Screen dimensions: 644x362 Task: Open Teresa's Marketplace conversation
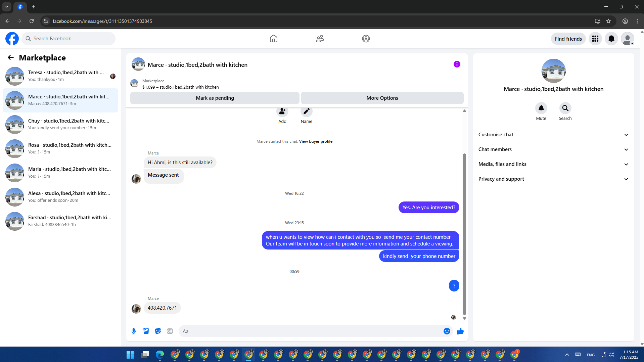tap(60, 76)
